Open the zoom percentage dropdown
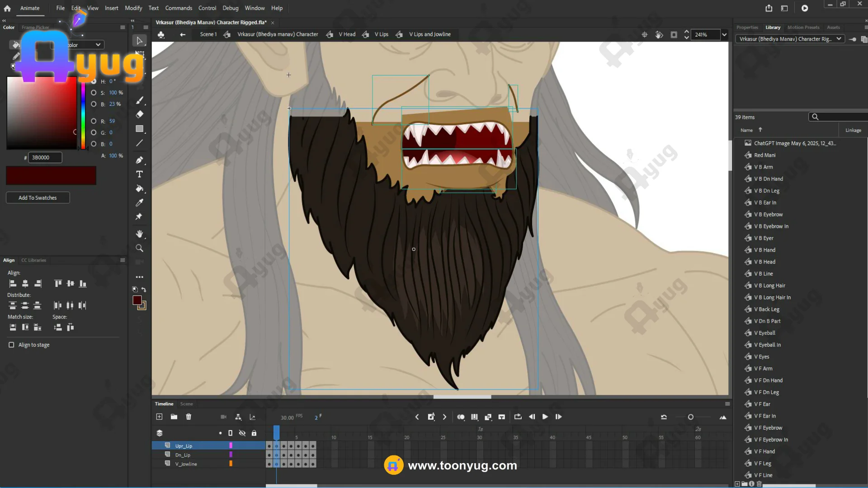 point(724,35)
